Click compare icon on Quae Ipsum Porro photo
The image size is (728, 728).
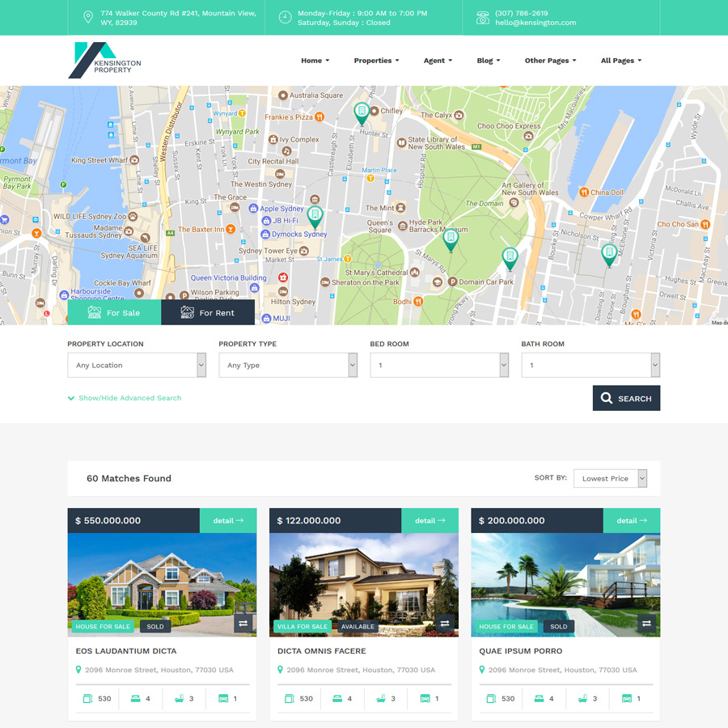pos(646,624)
